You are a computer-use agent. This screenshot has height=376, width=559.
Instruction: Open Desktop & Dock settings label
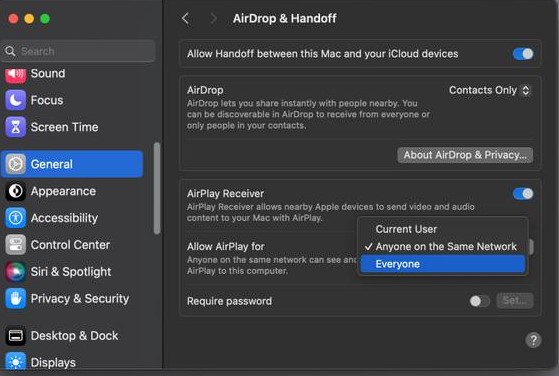(x=74, y=336)
